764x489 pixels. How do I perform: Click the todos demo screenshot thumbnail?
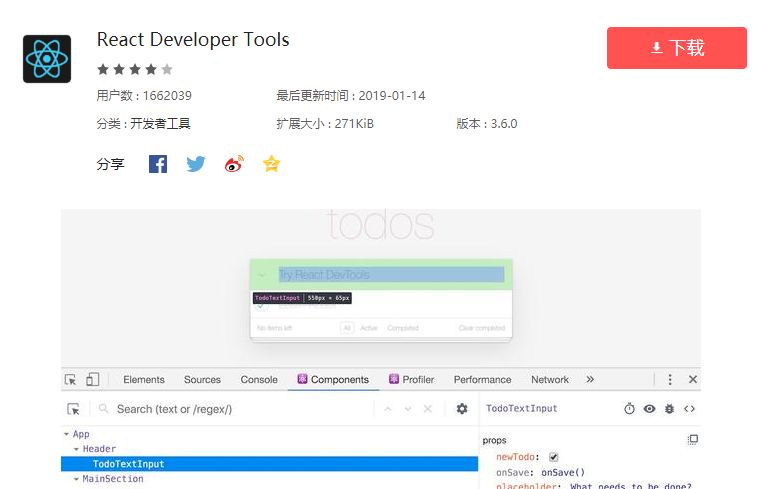coord(381,349)
